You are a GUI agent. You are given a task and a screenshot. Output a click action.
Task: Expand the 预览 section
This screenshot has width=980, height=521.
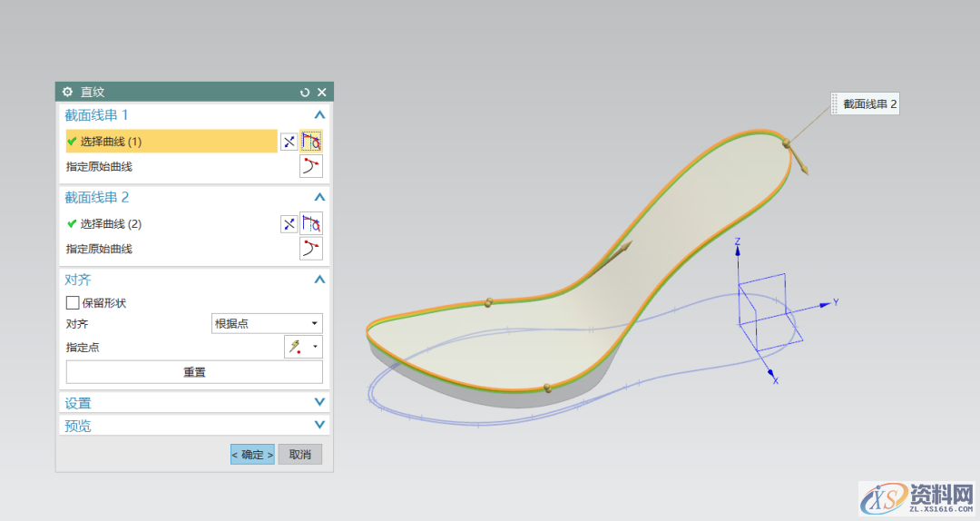318,425
